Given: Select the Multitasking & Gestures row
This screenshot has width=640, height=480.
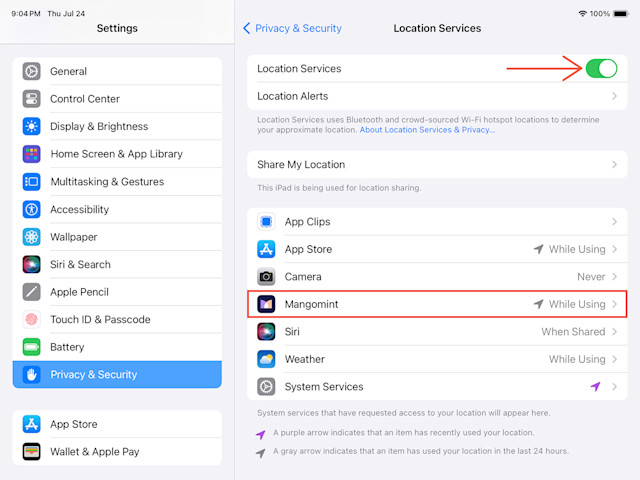Looking at the screenshot, I should [x=117, y=182].
